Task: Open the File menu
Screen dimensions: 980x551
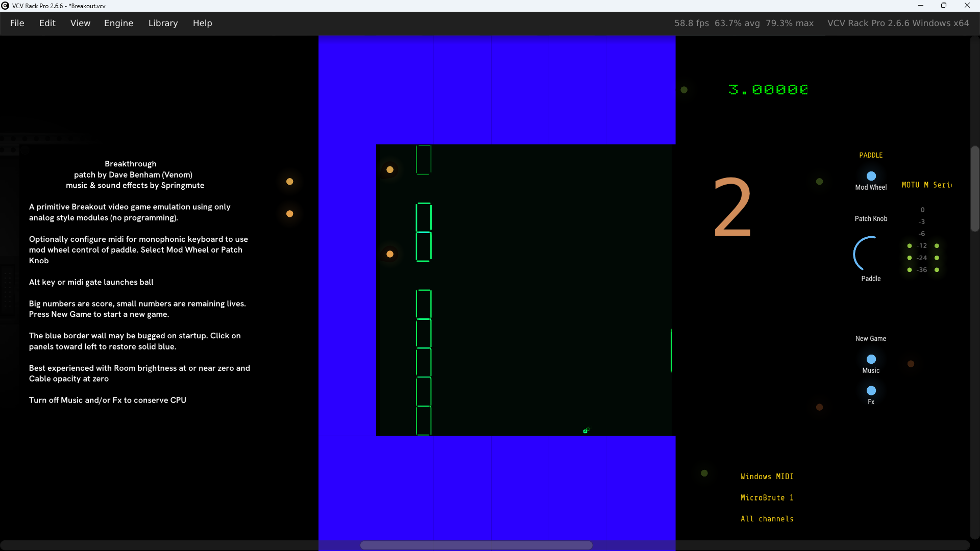Action: click(17, 23)
